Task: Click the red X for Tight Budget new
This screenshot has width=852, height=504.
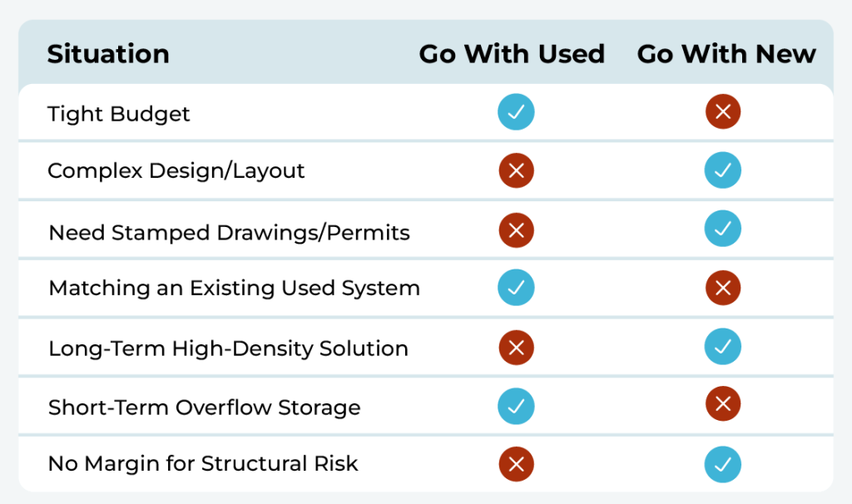Action: click(723, 112)
